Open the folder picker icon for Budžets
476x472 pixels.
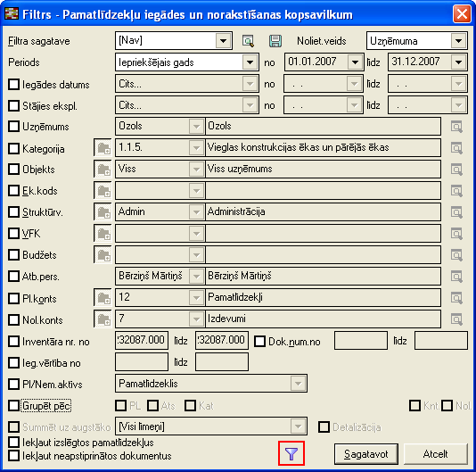[103, 254]
